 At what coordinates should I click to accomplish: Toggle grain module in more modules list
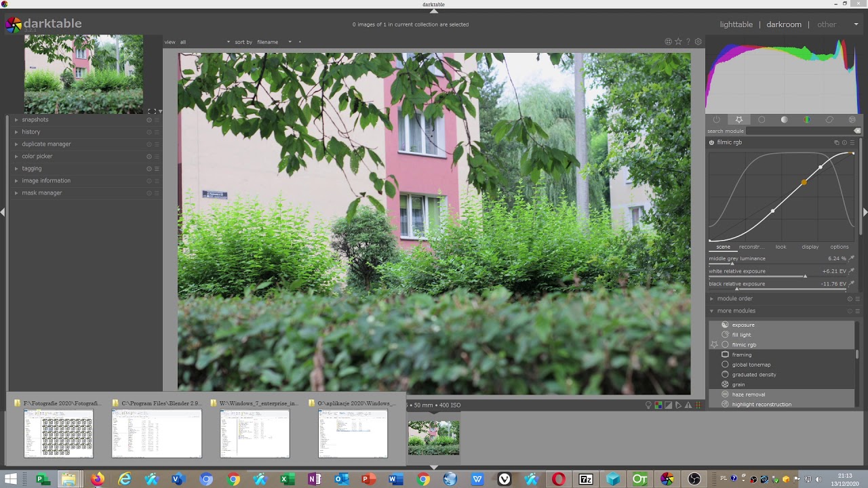click(x=783, y=384)
